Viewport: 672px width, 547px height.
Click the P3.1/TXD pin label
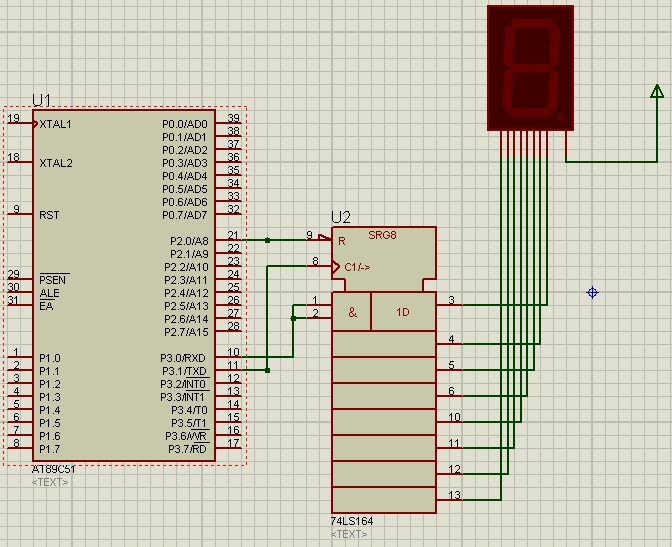(186, 371)
